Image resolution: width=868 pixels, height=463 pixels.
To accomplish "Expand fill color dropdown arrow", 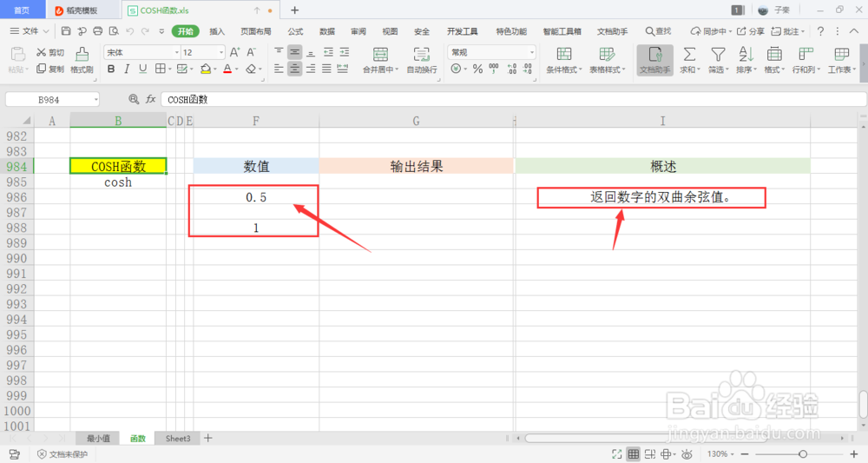I will point(214,69).
